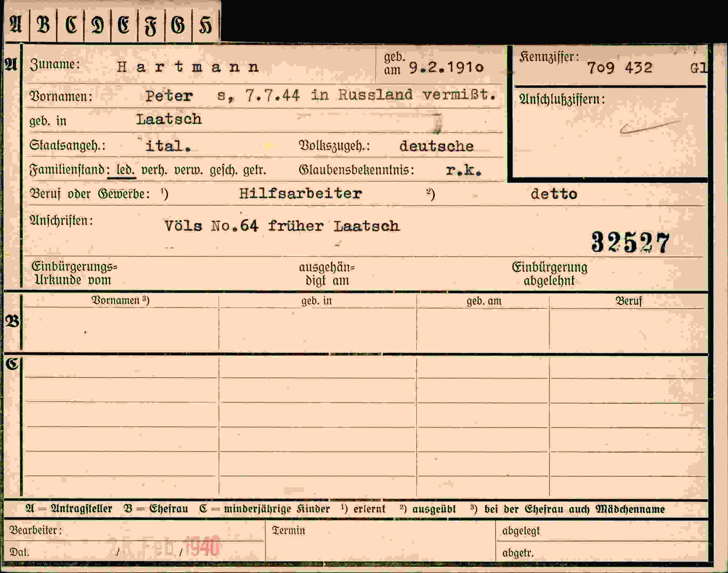
Task: Click the index tab letter D
Action: pos(98,25)
